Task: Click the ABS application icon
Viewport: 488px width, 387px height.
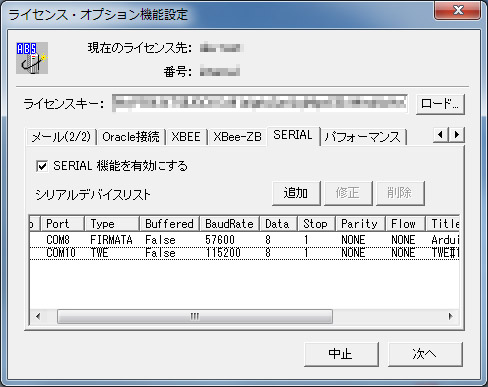Action: (x=32, y=58)
